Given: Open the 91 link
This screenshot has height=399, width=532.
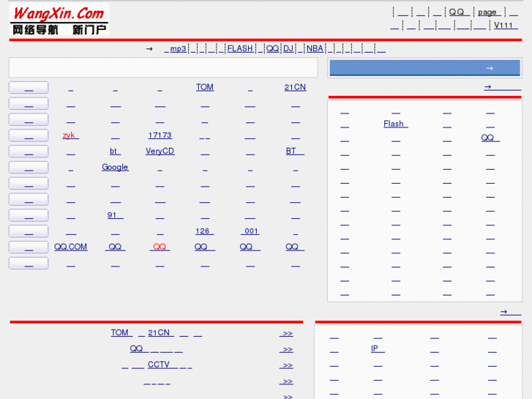Looking at the screenshot, I should 115,215.
